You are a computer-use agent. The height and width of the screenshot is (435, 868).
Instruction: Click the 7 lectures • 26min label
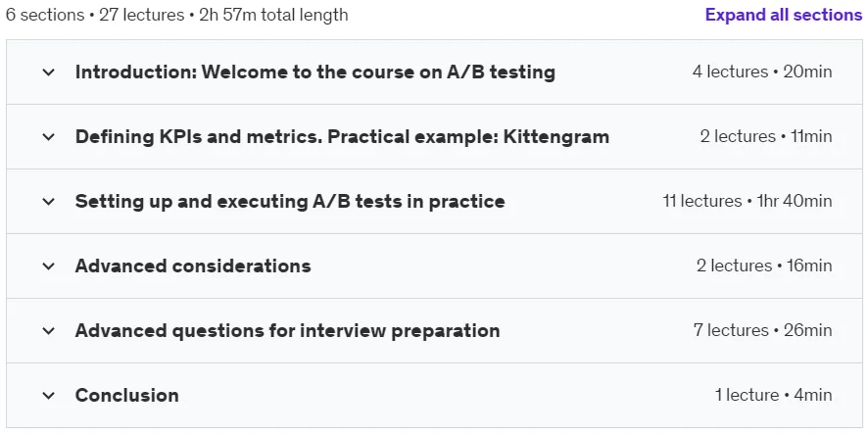pos(762,331)
